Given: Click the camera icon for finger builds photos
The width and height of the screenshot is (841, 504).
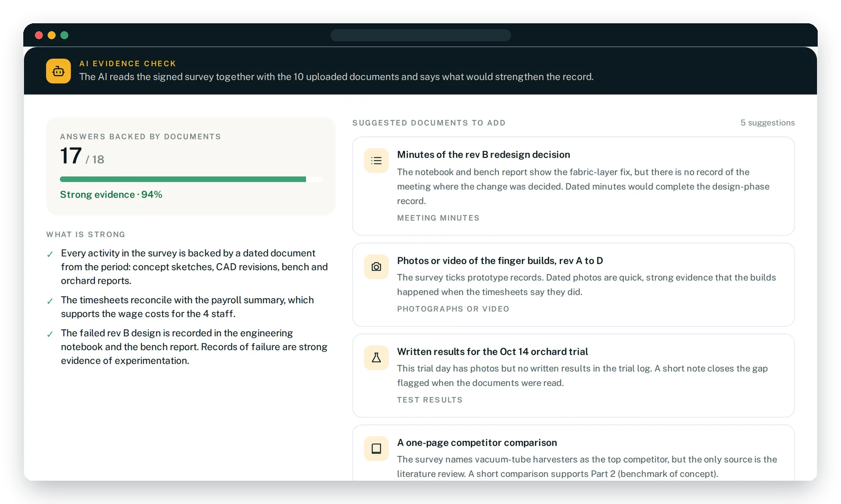Looking at the screenshot, I should [376, 266].
